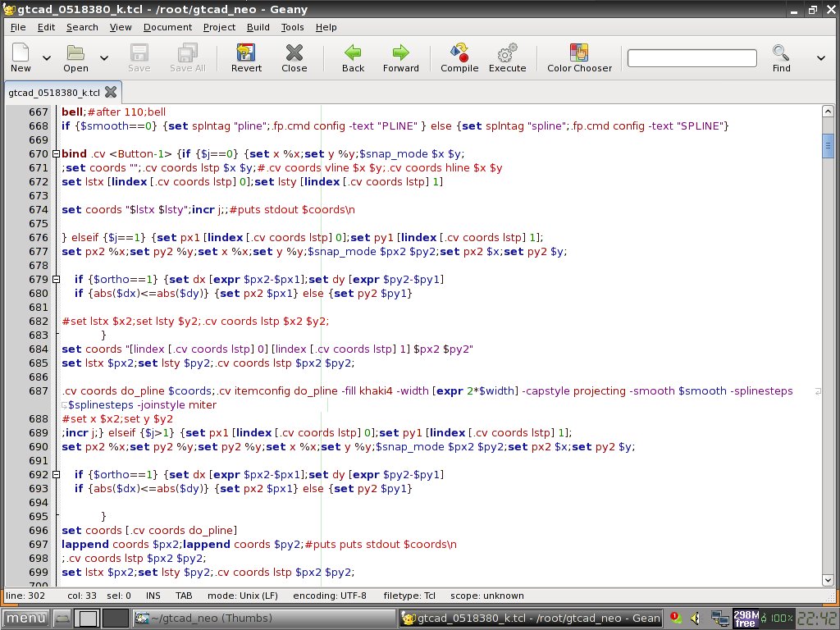Click 'line: 302' in status bar

coord(25,596)
